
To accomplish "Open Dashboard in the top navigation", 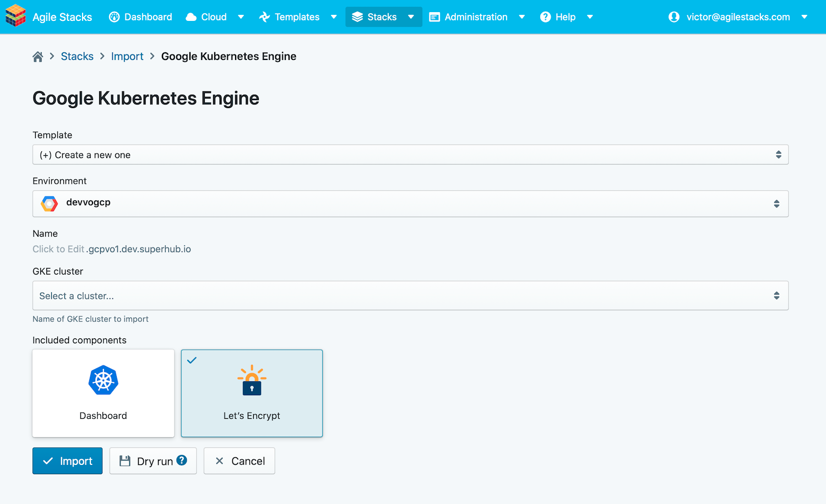I will (148, 17).
